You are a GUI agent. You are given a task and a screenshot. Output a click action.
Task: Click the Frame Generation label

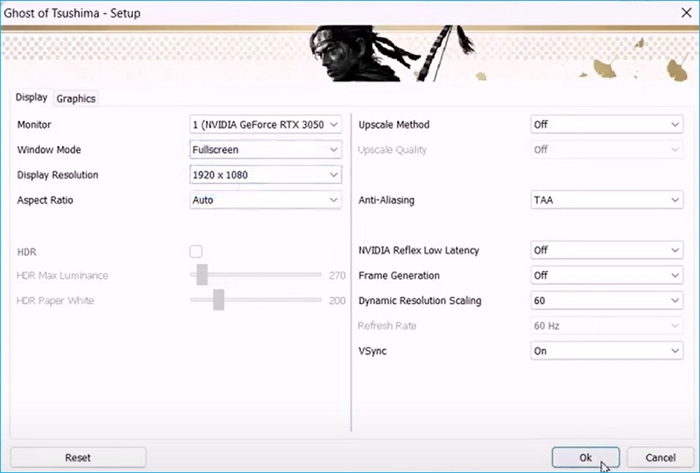tap(399, 275)
